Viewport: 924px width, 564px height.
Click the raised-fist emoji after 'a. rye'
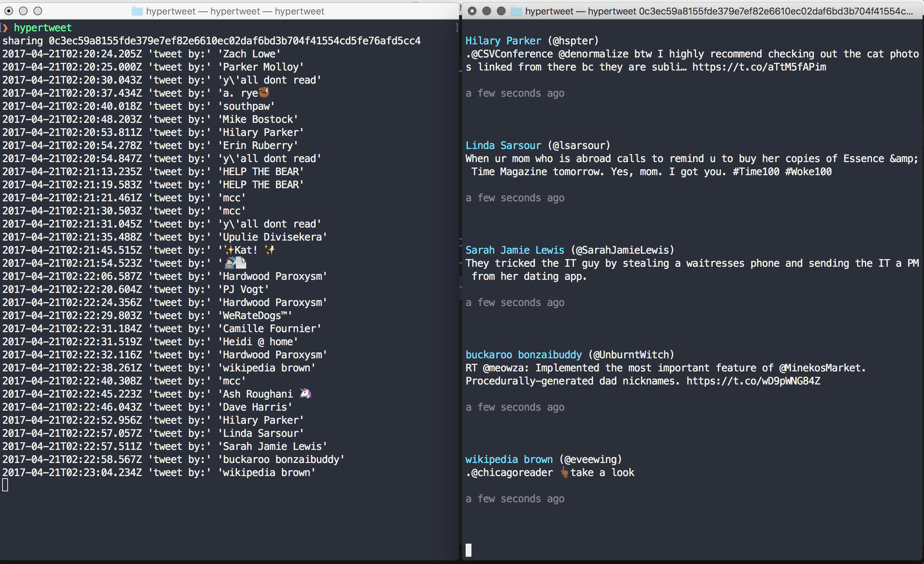click(x=264, y=92)
